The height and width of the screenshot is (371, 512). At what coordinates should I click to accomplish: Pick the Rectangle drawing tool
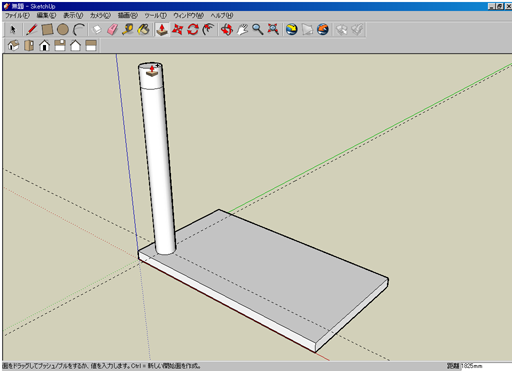(47, 30)
